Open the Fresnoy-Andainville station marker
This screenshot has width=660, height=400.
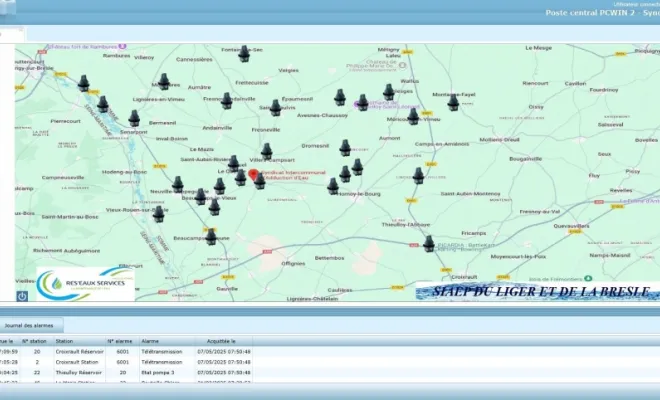[x=227, y=101]
